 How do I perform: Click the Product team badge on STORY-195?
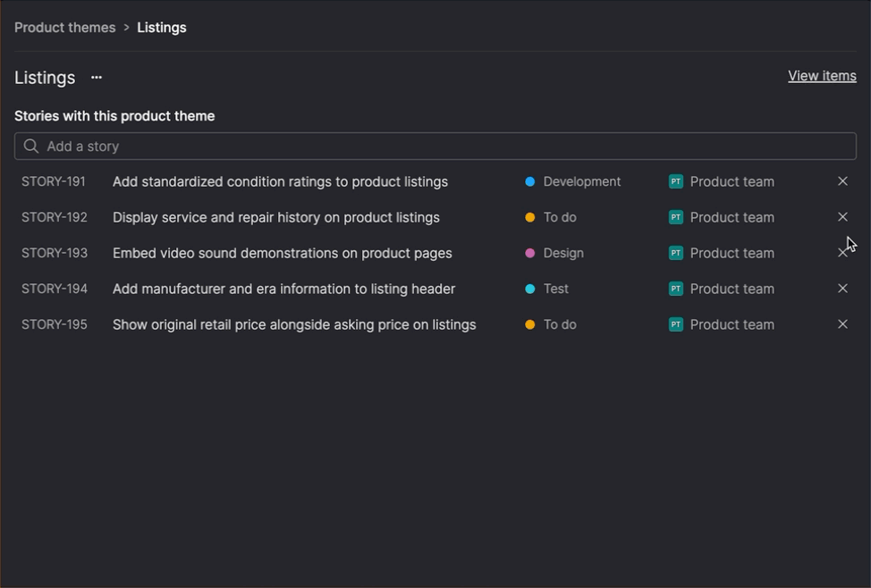pyautogui.click(x=676, y=324)
